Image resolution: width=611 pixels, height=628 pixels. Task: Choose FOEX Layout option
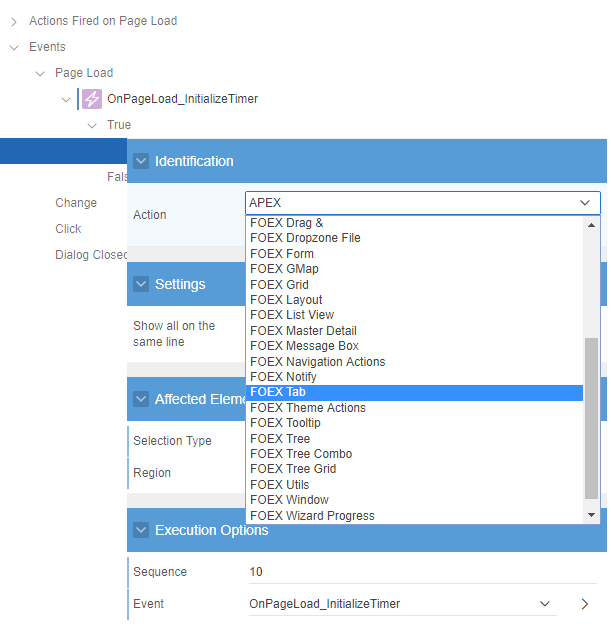tap(414, 300)
